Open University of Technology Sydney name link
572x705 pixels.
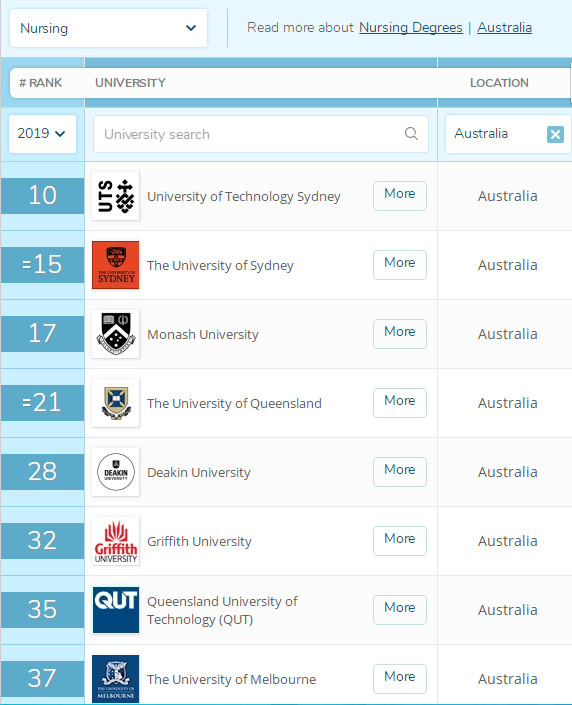point(244,196)
